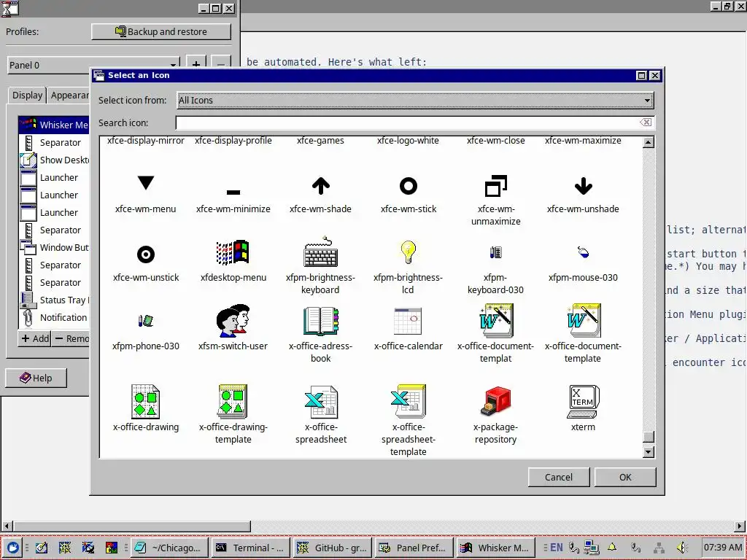Viewport: 747px width, 560px height.
Task: Click the EN keyboard layout indicator
Action: pyautogui.click(x=556, y=548)
